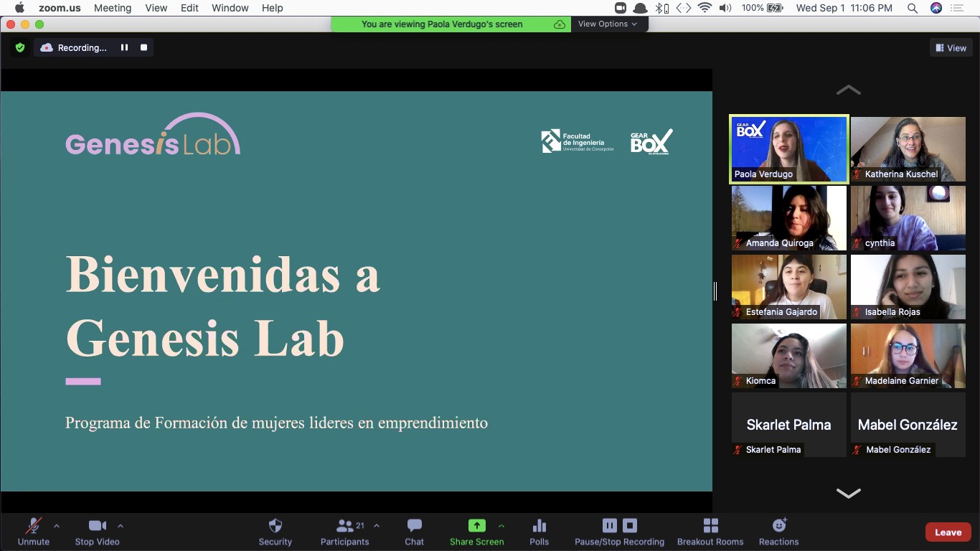Open the Chat panel
Screen dimensions: 980x551
[414, 532]
